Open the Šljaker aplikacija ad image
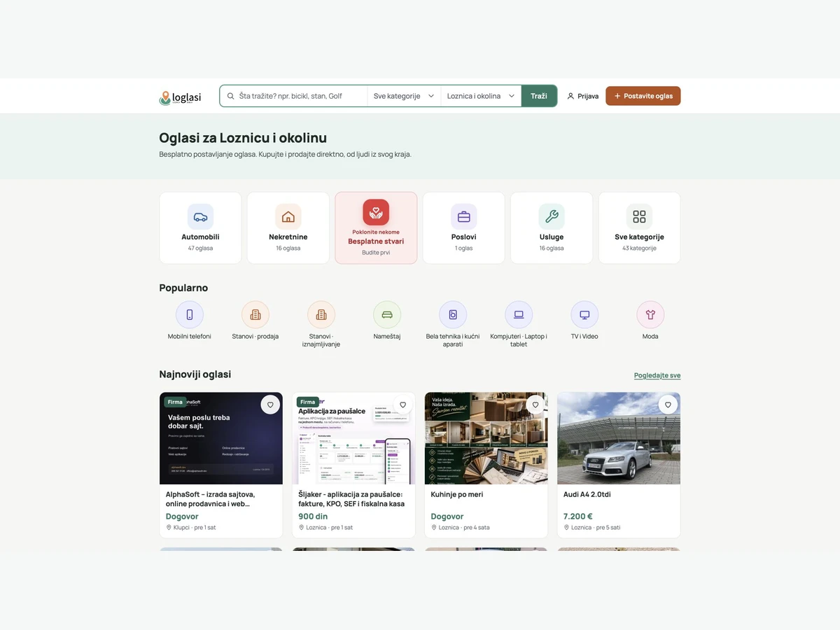This screenshot has width=840, height=630. 353,438
